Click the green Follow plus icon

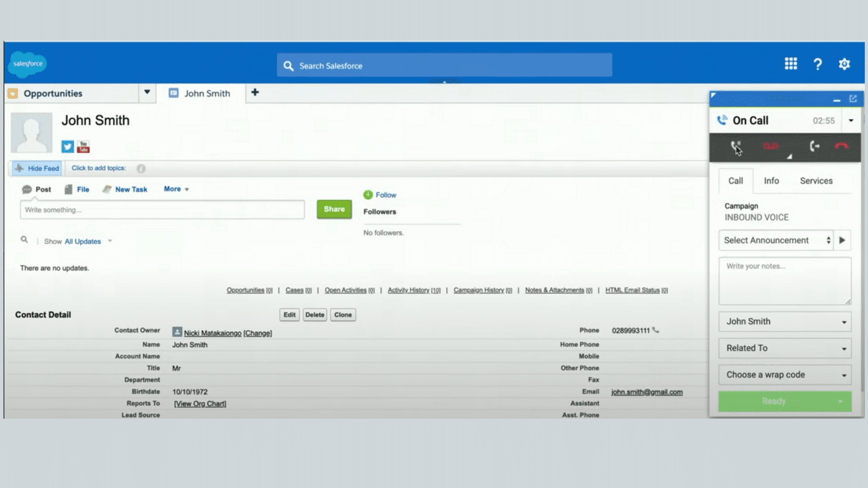368,195
